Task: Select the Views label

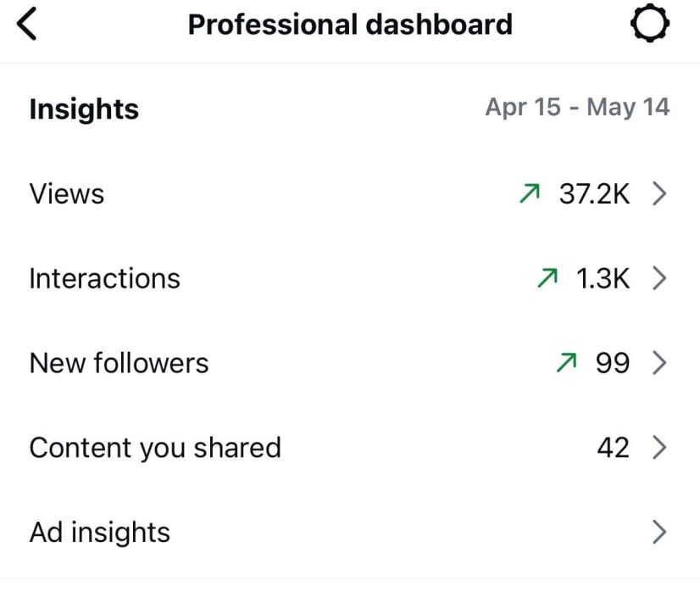Action: tap(67, 194)
